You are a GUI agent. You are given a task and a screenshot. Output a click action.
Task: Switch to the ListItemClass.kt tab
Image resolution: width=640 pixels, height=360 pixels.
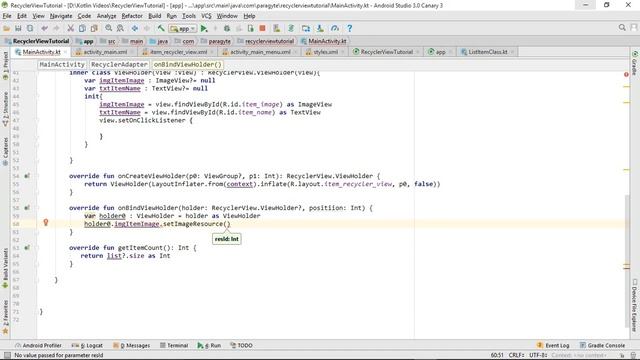click(486, 52)
